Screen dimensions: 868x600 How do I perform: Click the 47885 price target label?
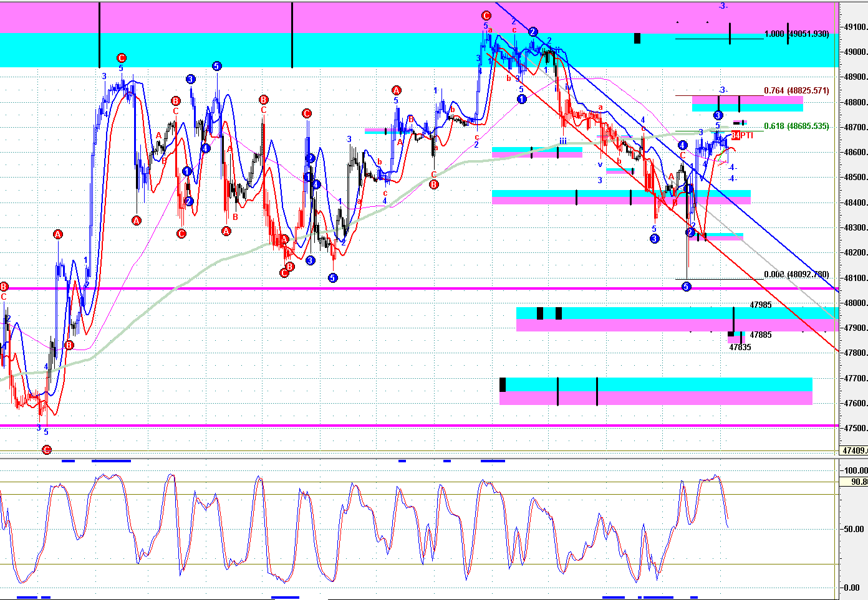click(760, 335)
